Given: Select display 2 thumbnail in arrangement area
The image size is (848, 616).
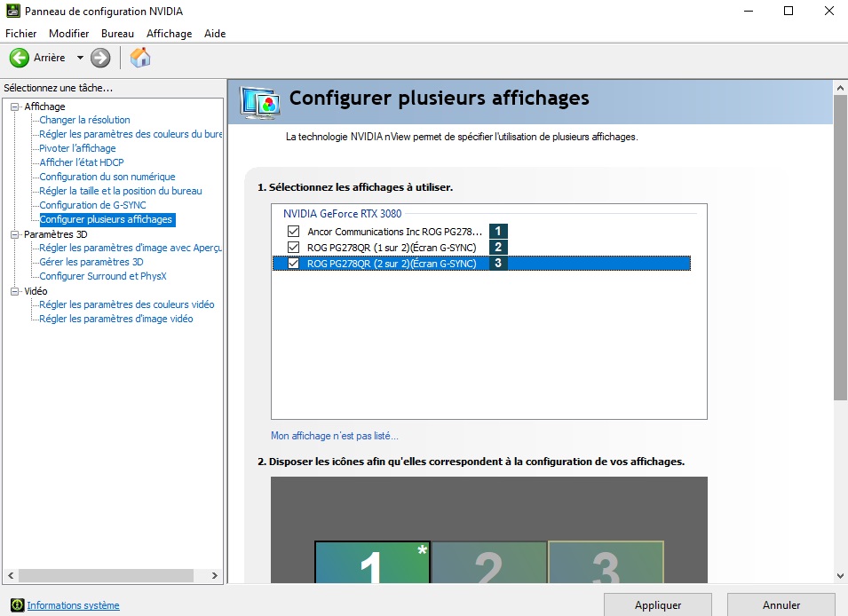Looking at the screenshot, I should [x=489, y=562].
